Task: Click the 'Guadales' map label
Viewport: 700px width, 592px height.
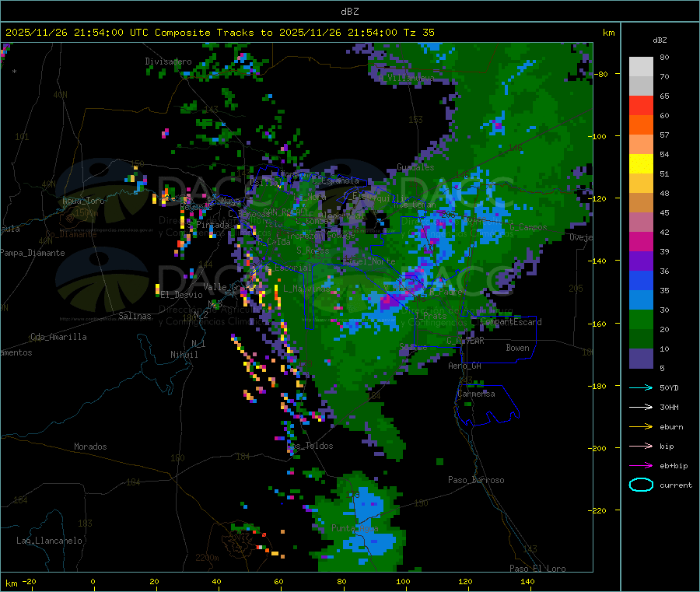Action: click(415, 167)
